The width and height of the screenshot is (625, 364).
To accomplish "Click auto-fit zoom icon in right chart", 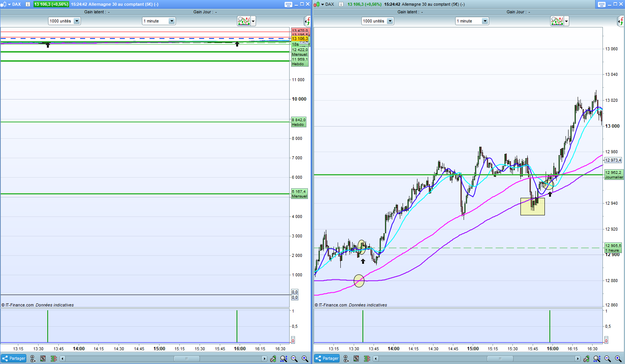I will pyautogui.click(x=597, y=359).
